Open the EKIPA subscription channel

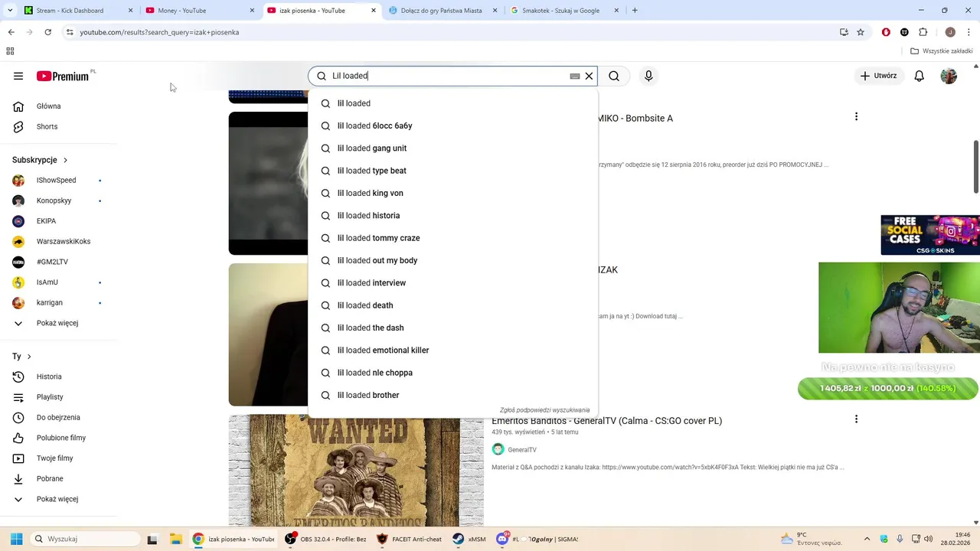[58, 221]
